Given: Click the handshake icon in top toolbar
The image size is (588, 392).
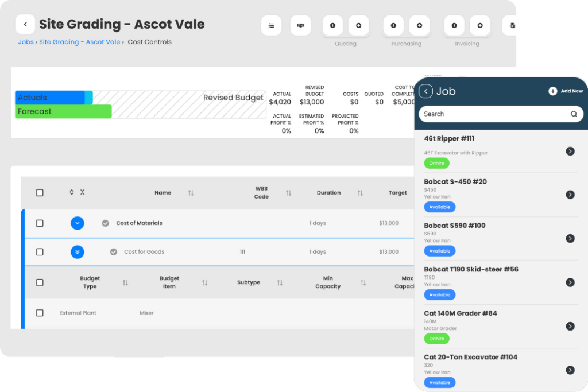Looking at the screenshot, I should pyautogui.click(x=300, y=25).
